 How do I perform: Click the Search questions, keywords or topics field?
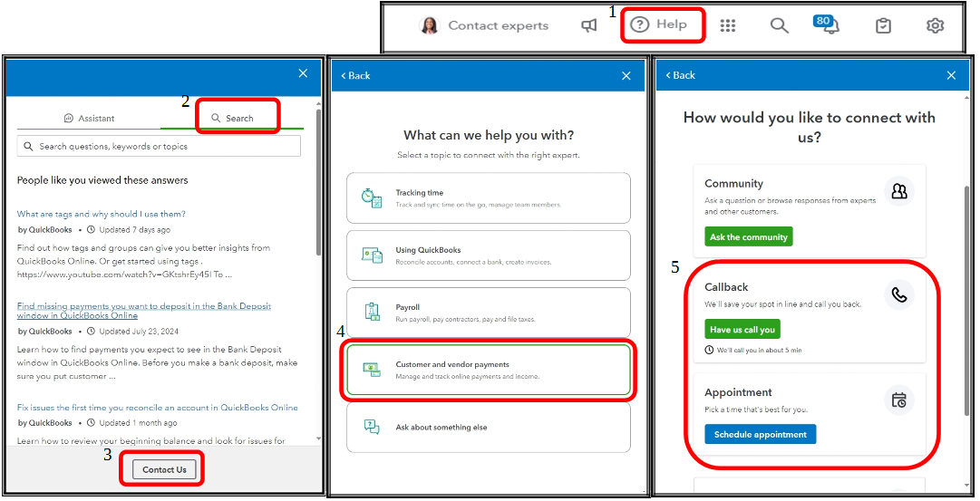pyautogui.click(x=159, y=146)
